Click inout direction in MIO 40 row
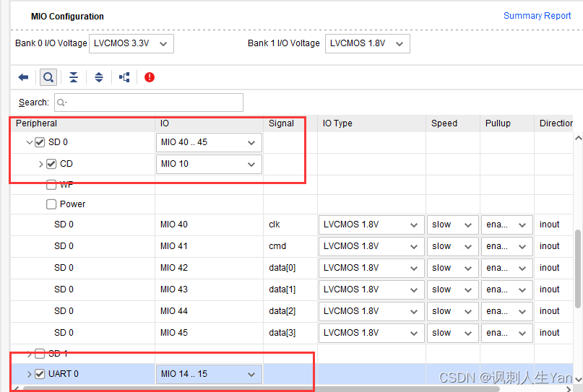This screenshot has height=392, width=583. pos(550,225)
